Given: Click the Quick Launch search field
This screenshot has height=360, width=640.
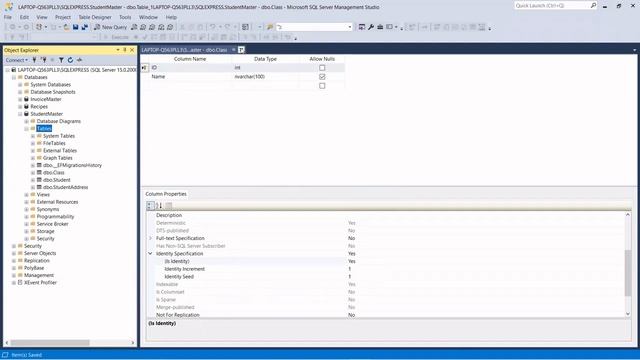Looking at the screenshot, I should (x=552, y=6).
